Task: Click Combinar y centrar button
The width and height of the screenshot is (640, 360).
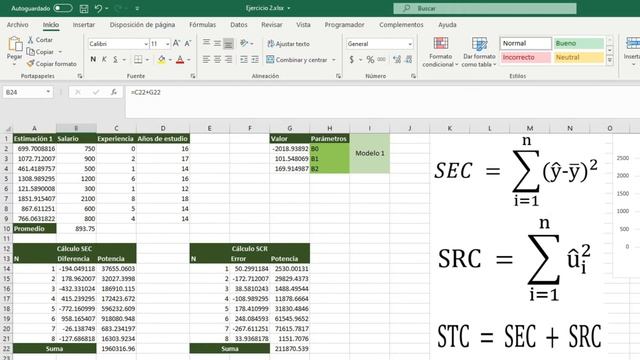Action: coord(297,60)
